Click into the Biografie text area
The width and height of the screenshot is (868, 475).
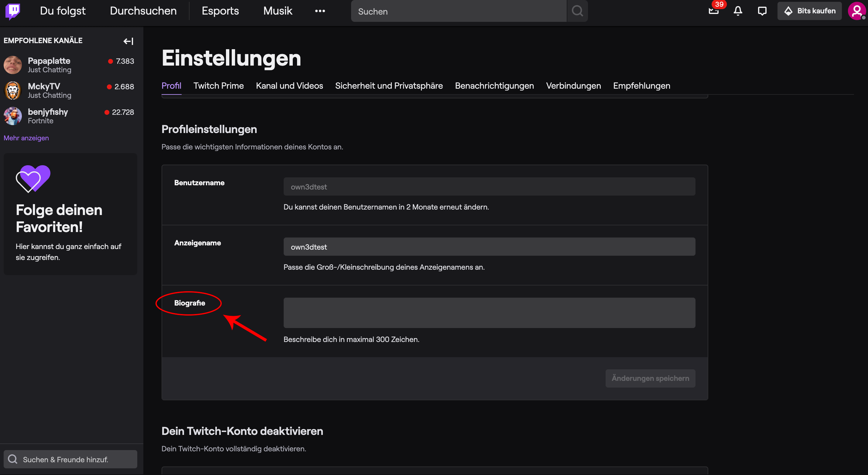[489, 312]
